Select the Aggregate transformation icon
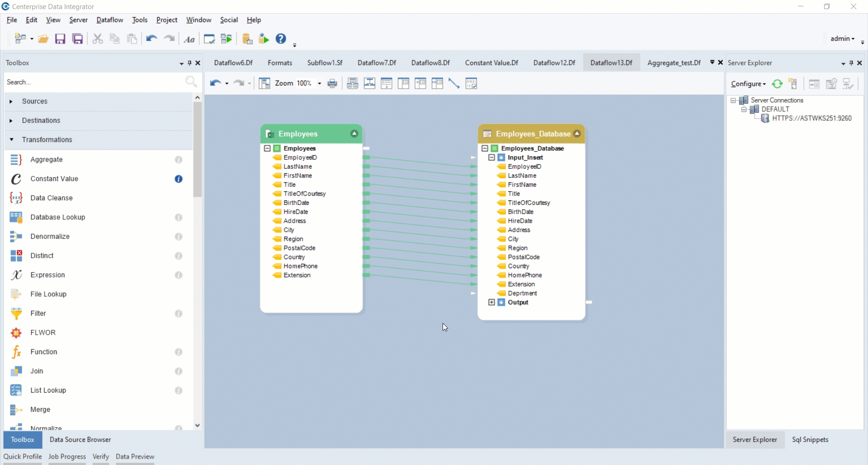 click(x=16, y=160)
